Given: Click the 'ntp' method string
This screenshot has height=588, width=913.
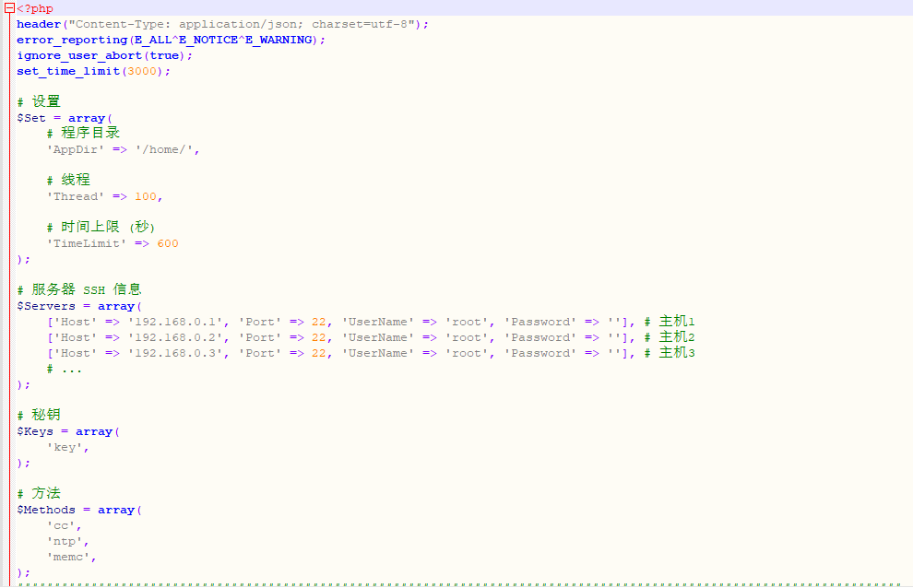Looking at the screenshot, I should coord(65,541).
